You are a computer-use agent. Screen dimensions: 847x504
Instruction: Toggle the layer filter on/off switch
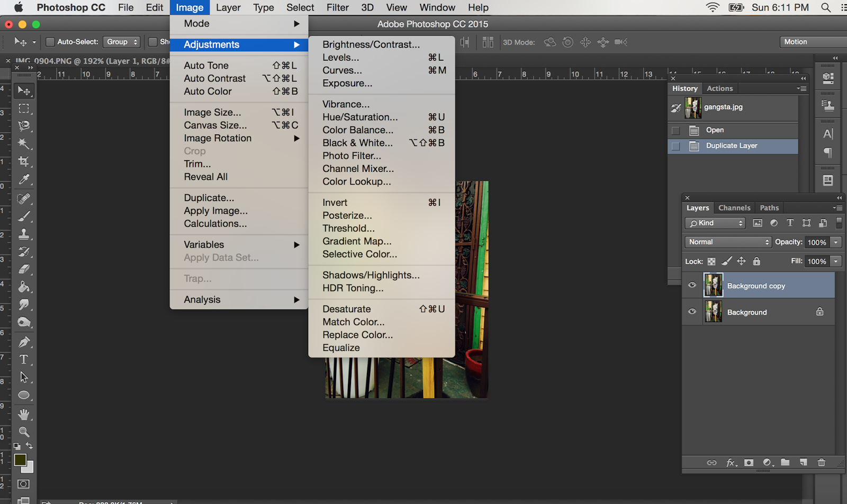(839, 223)
